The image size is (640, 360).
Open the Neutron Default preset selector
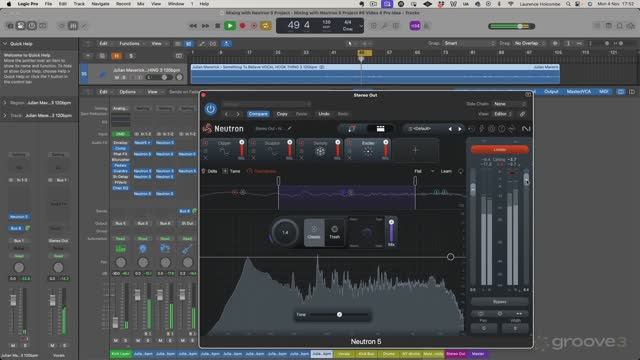click(x=424, y=129)
